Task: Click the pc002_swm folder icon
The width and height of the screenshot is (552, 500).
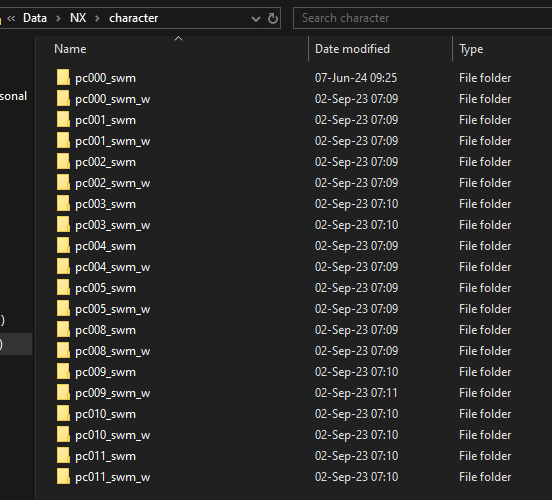Action: [63, 162]
